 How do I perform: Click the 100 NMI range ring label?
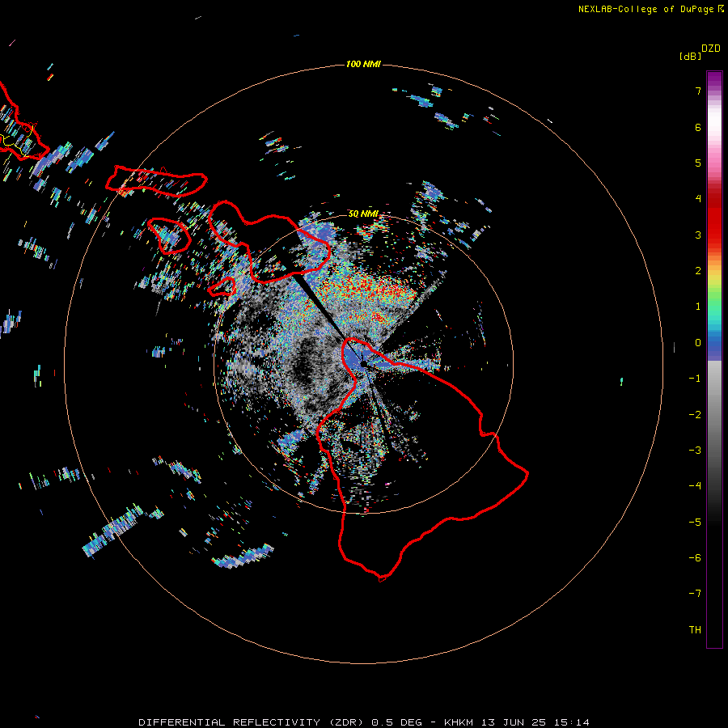(363, 64)
